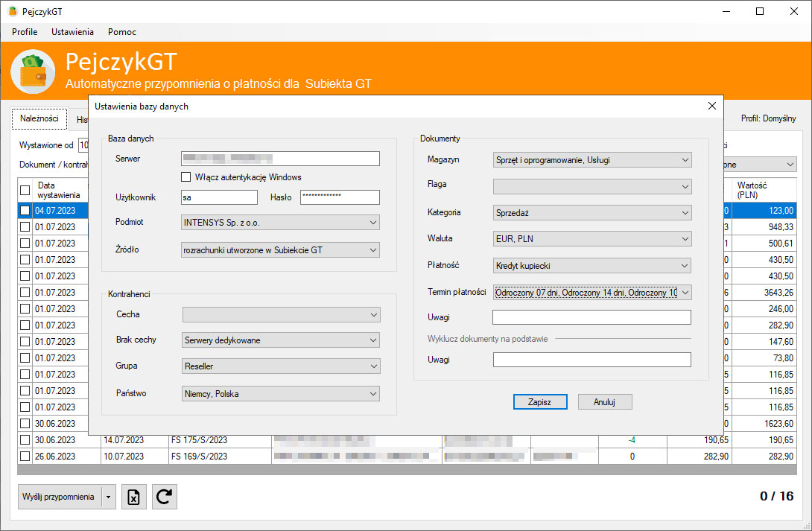Screen dimensions: 812x531
Task: Click the document number FS 175/S/2023
Action: point(200,440)
